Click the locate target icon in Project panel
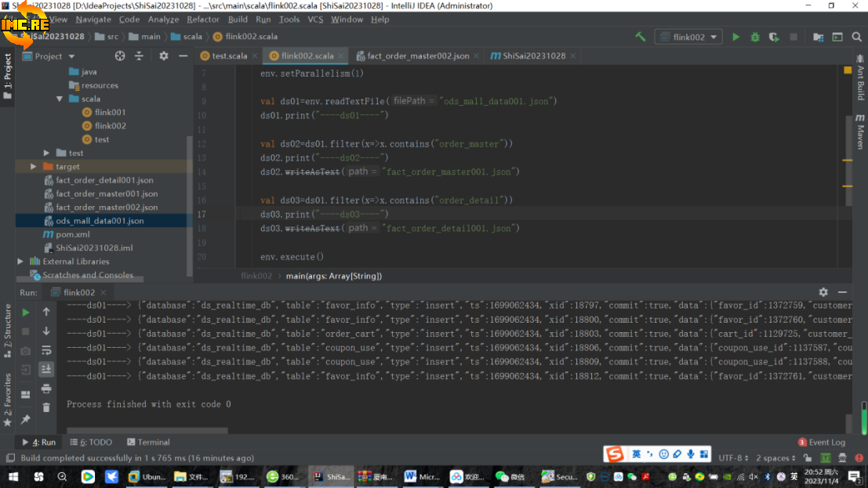 [120, 56]
